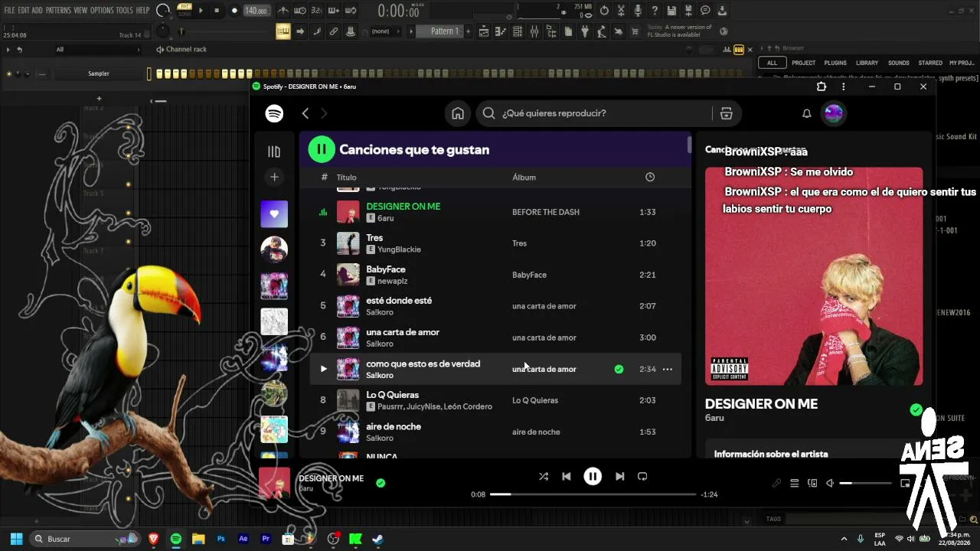The width and height of the screenshot is (980, 551).
Task: Open the HELP menu in FL Studio
Action: coord(143,11)
